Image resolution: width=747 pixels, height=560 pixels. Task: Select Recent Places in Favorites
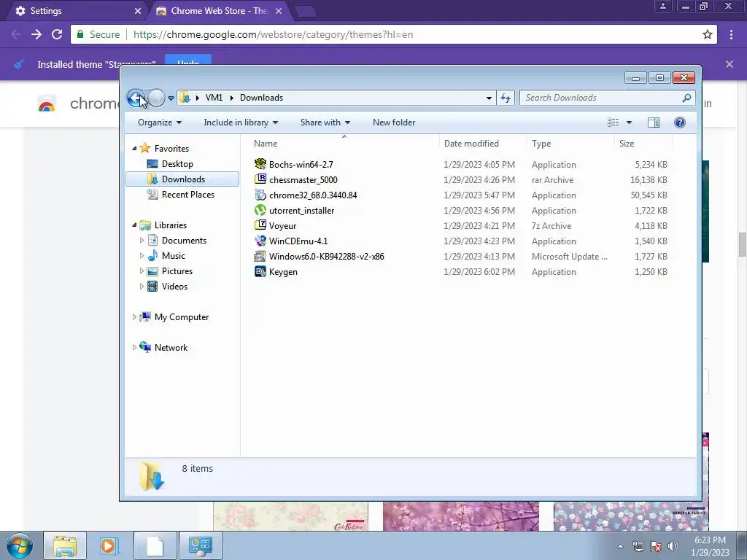(x=187, y=194)
